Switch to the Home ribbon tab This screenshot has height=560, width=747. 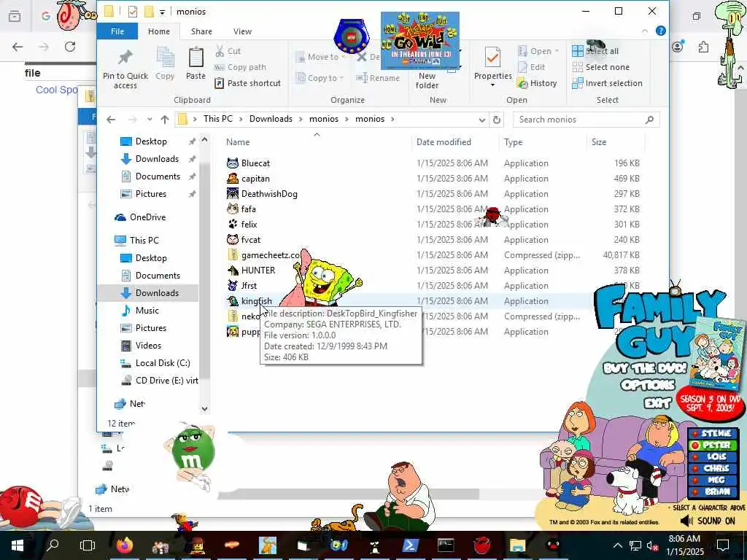[x=158, y=31]
